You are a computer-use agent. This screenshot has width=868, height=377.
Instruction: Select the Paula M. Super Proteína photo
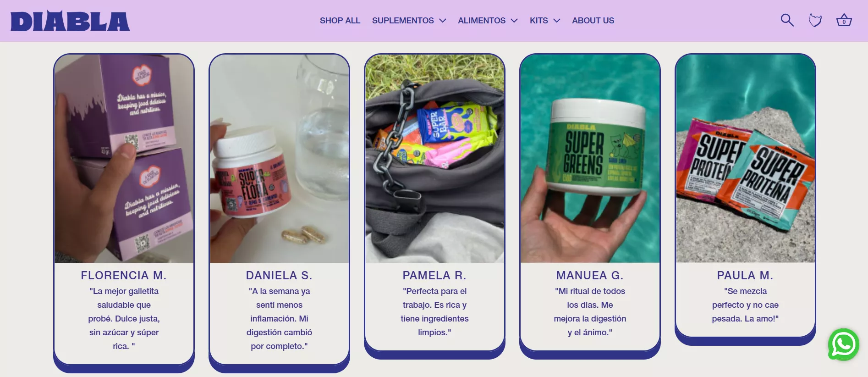click(745, 159)
